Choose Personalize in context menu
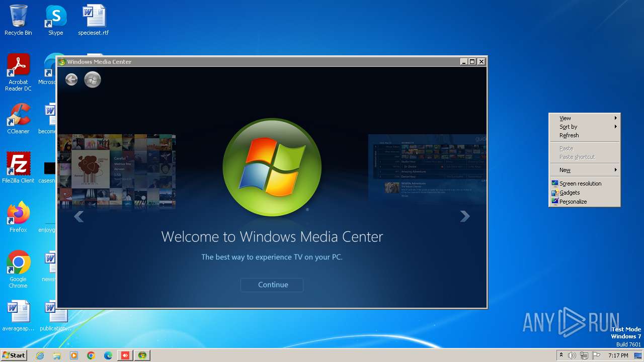The height and width of the screenshot is (362, 644). (x=585, y=202)
